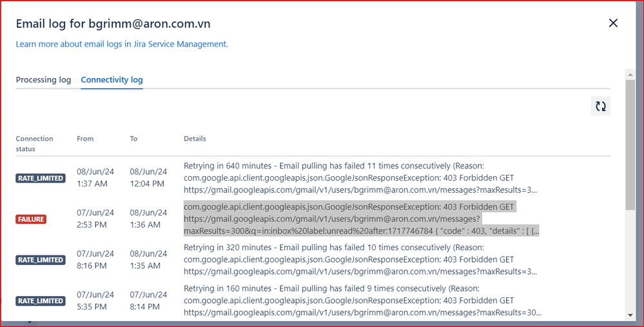Close the email log dialog
The width and height of the screenshot is (644, 327).
[613, 23]
